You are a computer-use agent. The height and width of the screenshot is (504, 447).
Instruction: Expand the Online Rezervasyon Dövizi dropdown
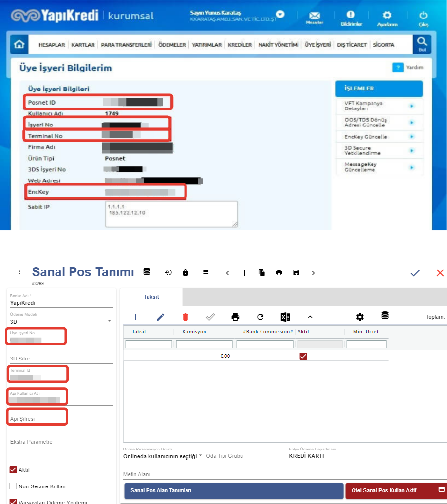pyautogui.click(x=201, y=456)
